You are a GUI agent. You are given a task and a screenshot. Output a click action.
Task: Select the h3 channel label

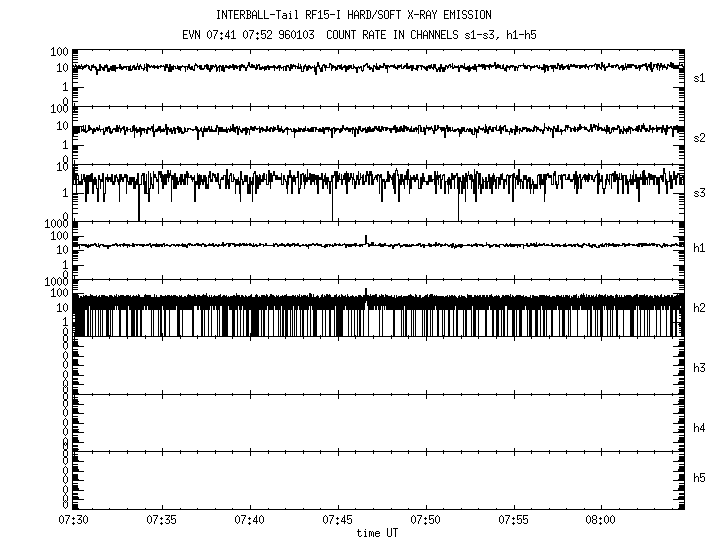pos(699,368)
